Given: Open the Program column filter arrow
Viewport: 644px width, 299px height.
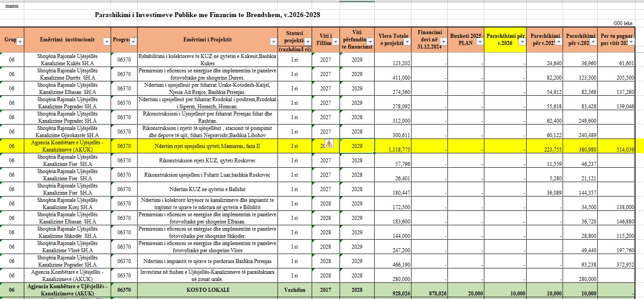Looking at the screenshot, I should point(133,41).
